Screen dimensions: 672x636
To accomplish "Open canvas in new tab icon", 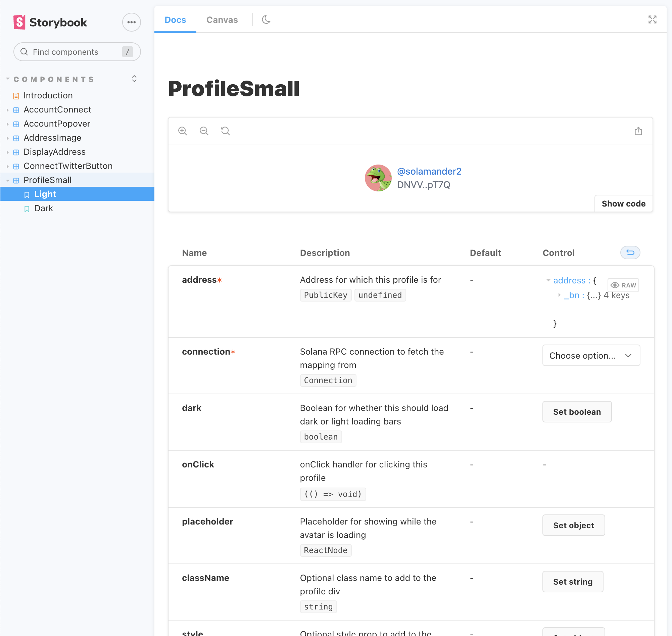I will pyautogui.click(x=638, y=131).
